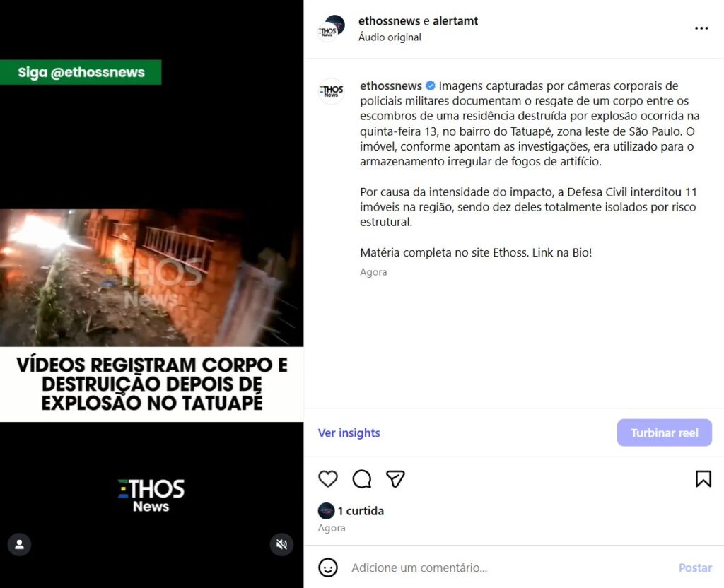Click the Postar comment button
The width and height of the screenshot is (724, 588).
(x=695, y=568)
